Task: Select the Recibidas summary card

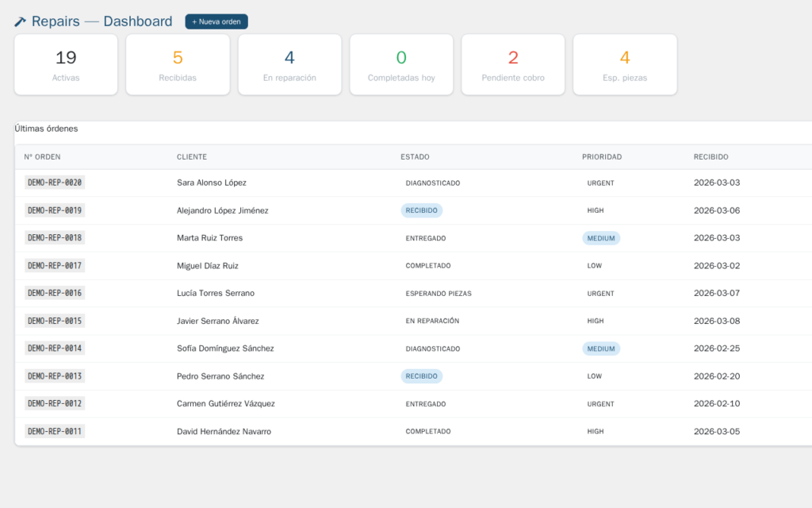Action: [178, 65]
